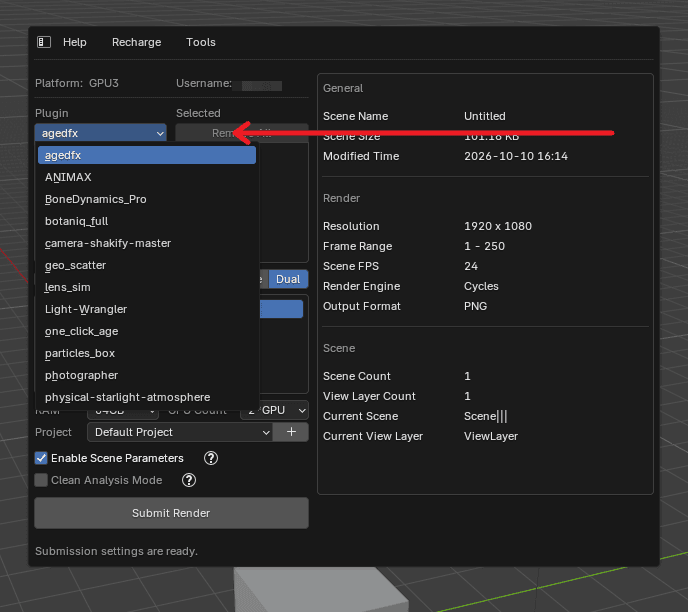Image resolution: width=688 pixels, height=612 pixels.
Task: Select agedfx in the plugin list
Action: point(147,155)
